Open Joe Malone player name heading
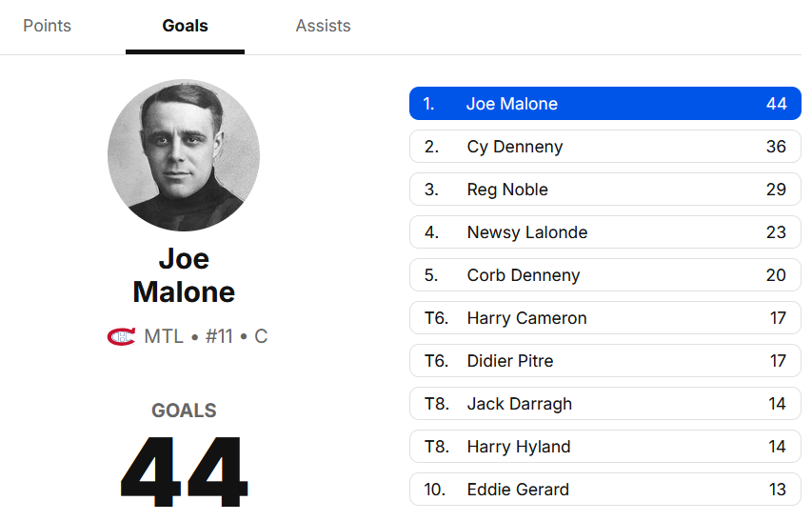812x521 pixels. (x=184, y=275)
